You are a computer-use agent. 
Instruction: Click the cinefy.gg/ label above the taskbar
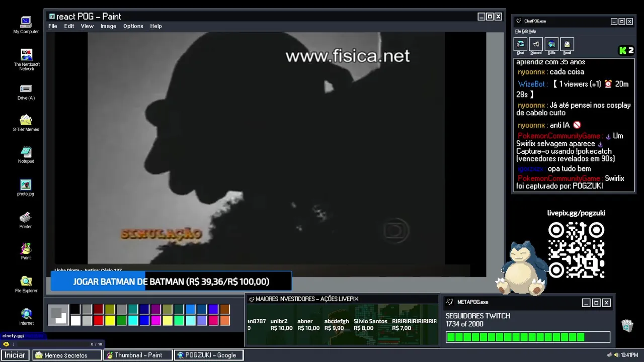coord(13,336)
